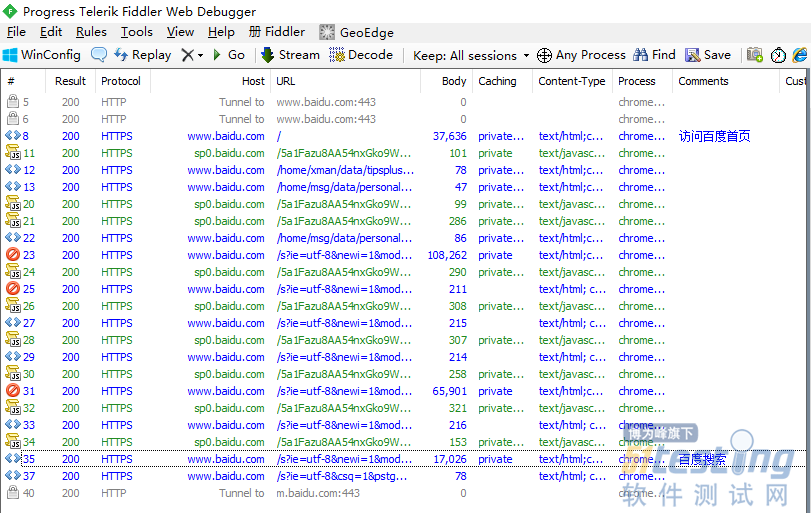811x513 pixels.
Task: Open the Tools menu
Action: click(x=137, y=32)
